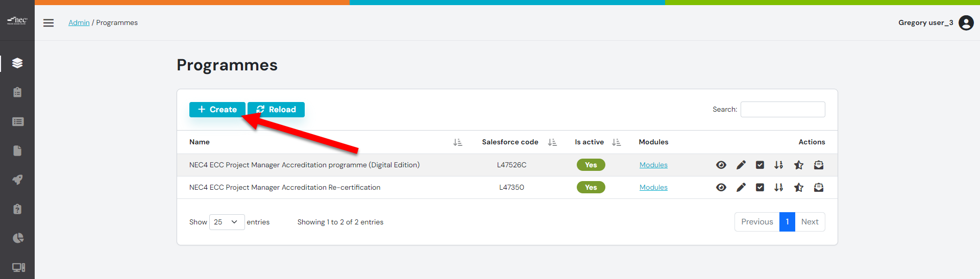This screenshot has height=279, width=980.
Task: Click star icon for Digital Edition programme
Action: [799, 165]
